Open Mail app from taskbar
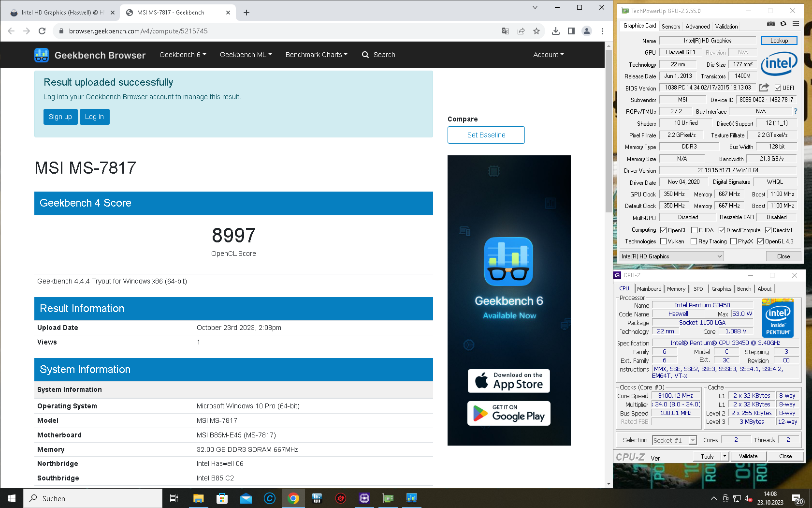This screenshot has width=812, height=508. click(x=246, y=498)
